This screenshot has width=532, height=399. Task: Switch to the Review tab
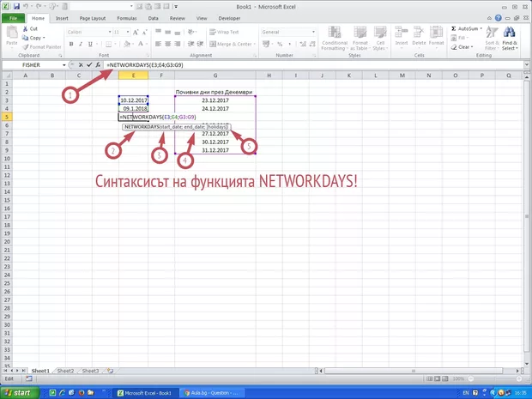pyautogui.click(x=177, y=18)
